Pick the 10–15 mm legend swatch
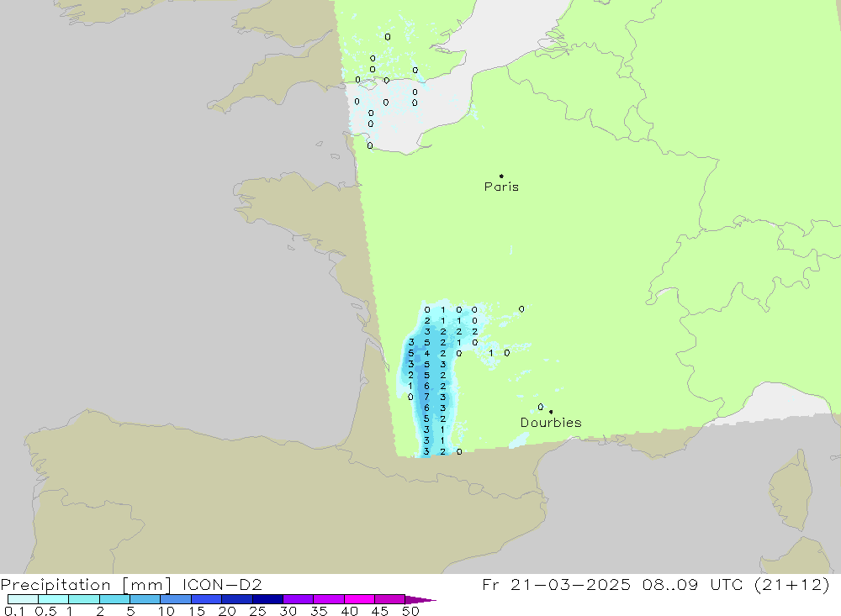The height and width of the screenshot is (616, 841). 176,599
